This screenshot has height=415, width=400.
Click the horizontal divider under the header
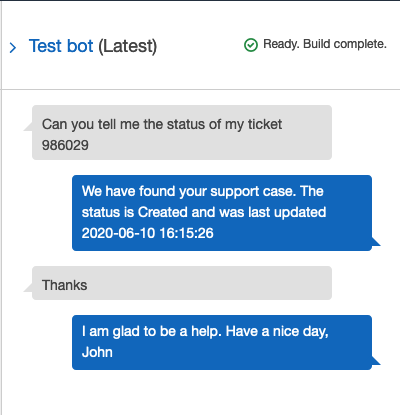point(201,89)
